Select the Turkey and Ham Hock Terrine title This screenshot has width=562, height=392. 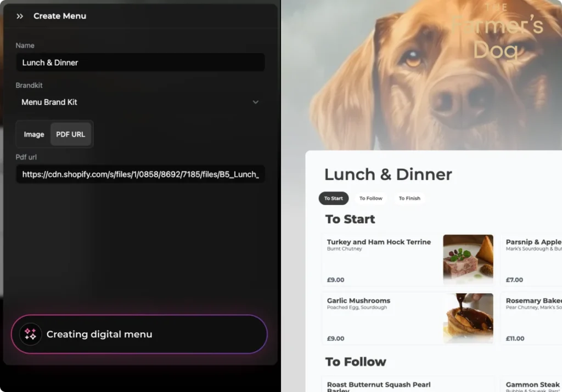coord(379,242)
